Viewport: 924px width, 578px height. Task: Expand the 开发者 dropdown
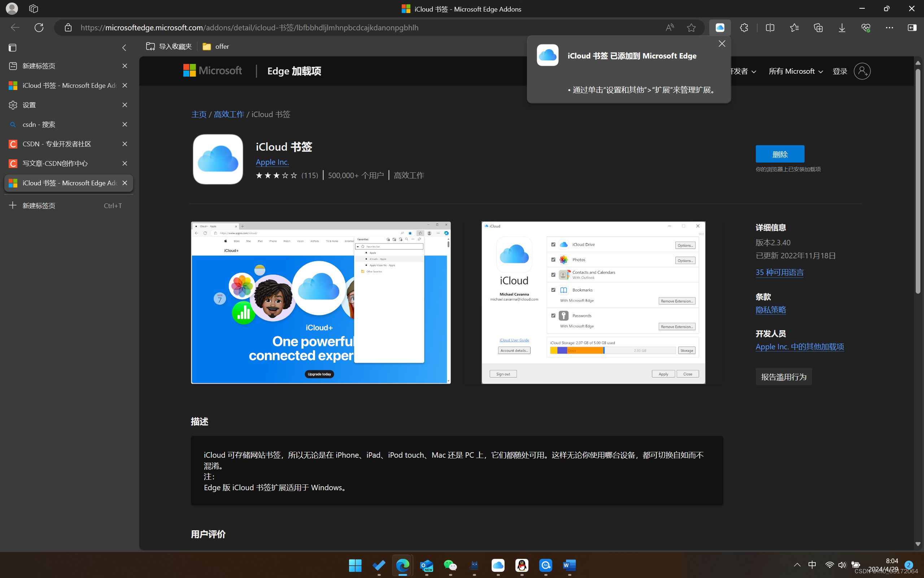click(743, 71)
